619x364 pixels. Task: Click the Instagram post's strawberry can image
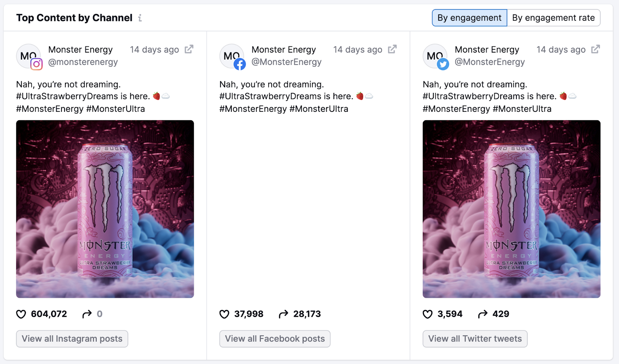(x=105, y=209)
